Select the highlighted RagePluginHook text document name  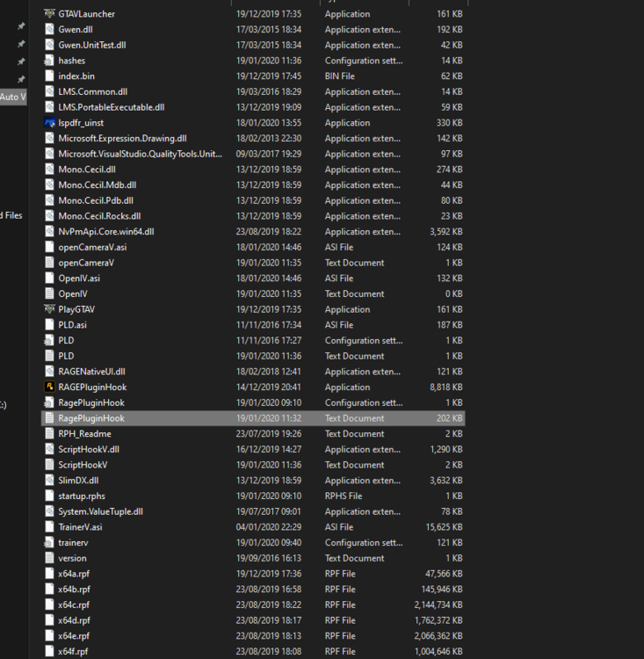[91, 418]
